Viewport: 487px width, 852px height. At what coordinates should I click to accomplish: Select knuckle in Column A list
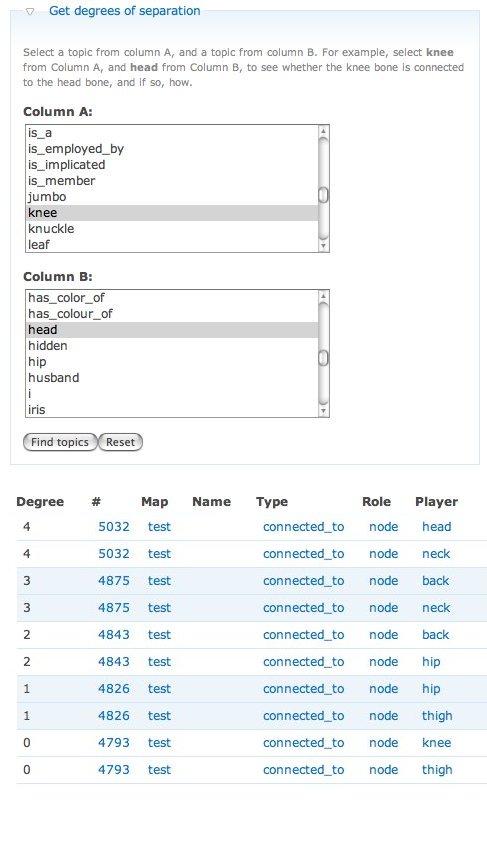172,229
